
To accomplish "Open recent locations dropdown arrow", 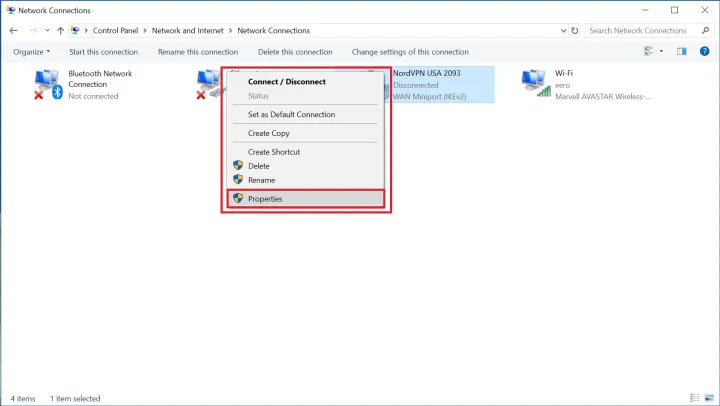I will [x=47, y=30].
